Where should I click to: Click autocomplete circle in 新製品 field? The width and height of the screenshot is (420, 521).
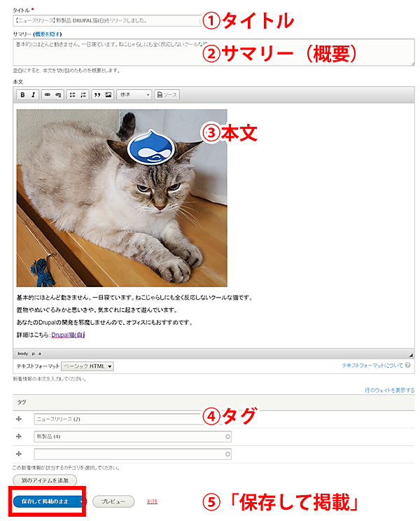pos(227,436)
